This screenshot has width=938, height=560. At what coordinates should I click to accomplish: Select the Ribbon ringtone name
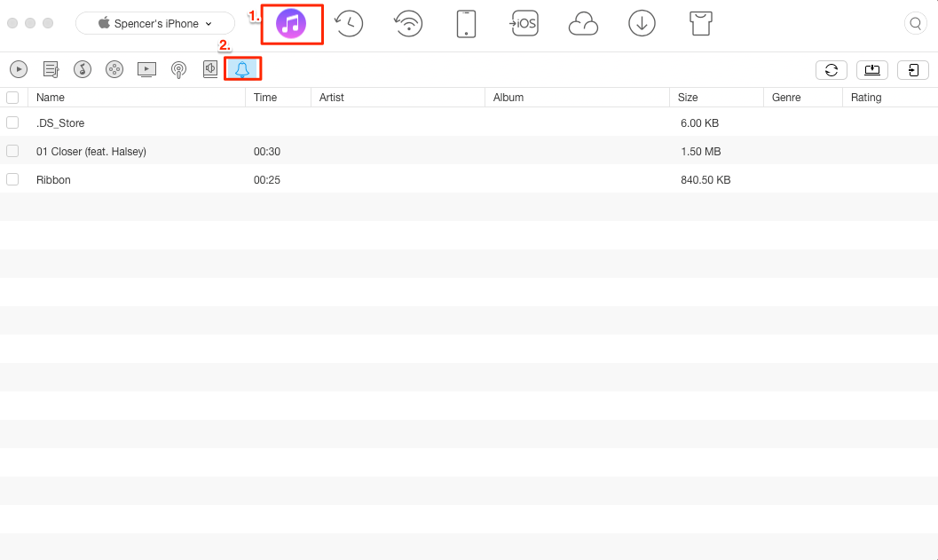click(53, 180)
